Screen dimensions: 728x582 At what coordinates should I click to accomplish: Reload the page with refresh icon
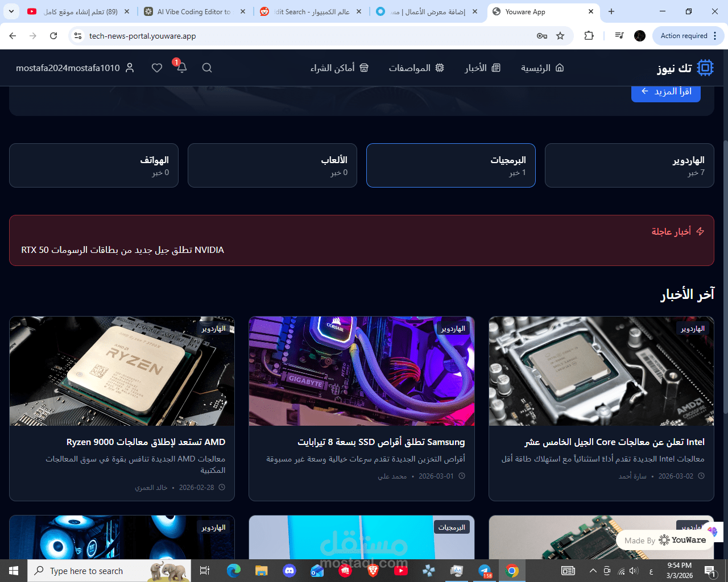pyautogui.click(x=53, y=36)
